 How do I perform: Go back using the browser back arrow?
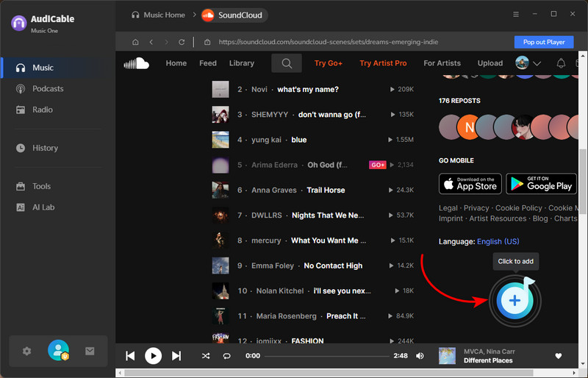(x=151, y=42)
